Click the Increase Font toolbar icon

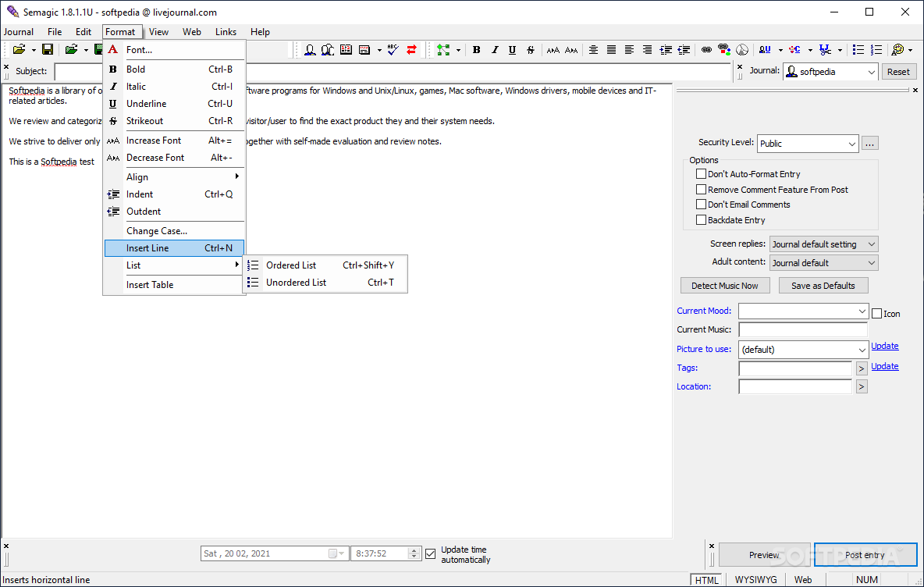(x=553, y=50)
